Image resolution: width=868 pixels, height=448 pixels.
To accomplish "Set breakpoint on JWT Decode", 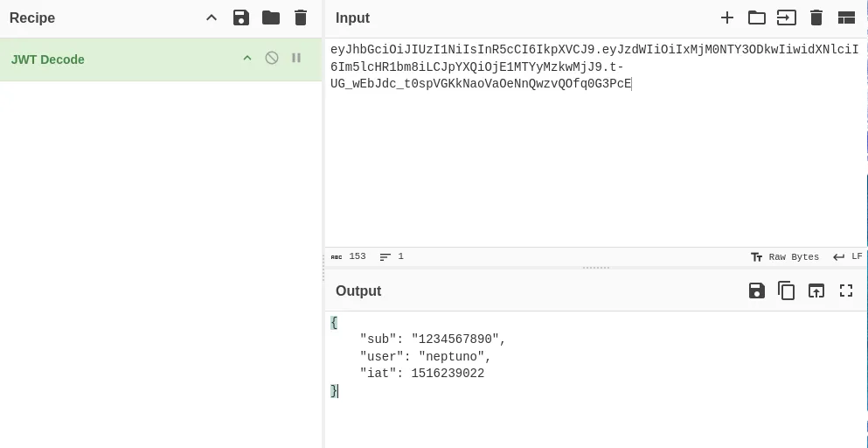I will click(296, 58).
